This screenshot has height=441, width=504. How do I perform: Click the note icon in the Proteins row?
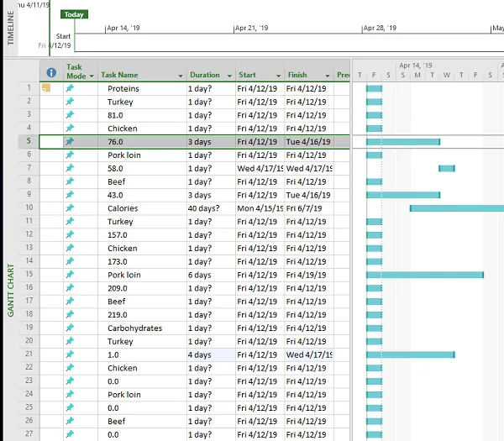pyautogui.click(x=47, y=88)
